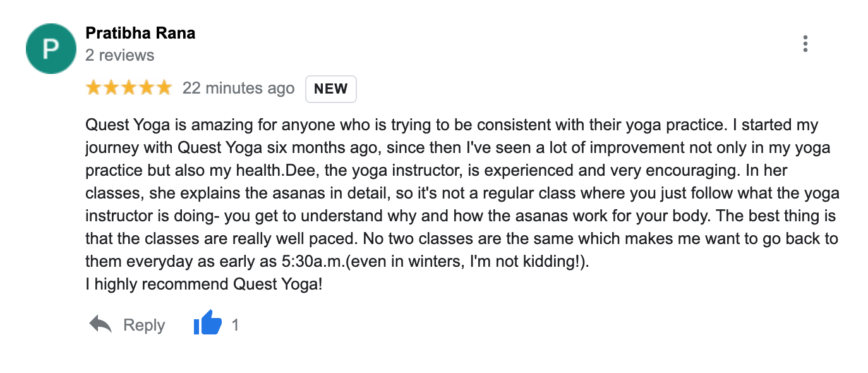Click the first gold star
This screenshot has width=868, height=373.
[x=93, y=88]
